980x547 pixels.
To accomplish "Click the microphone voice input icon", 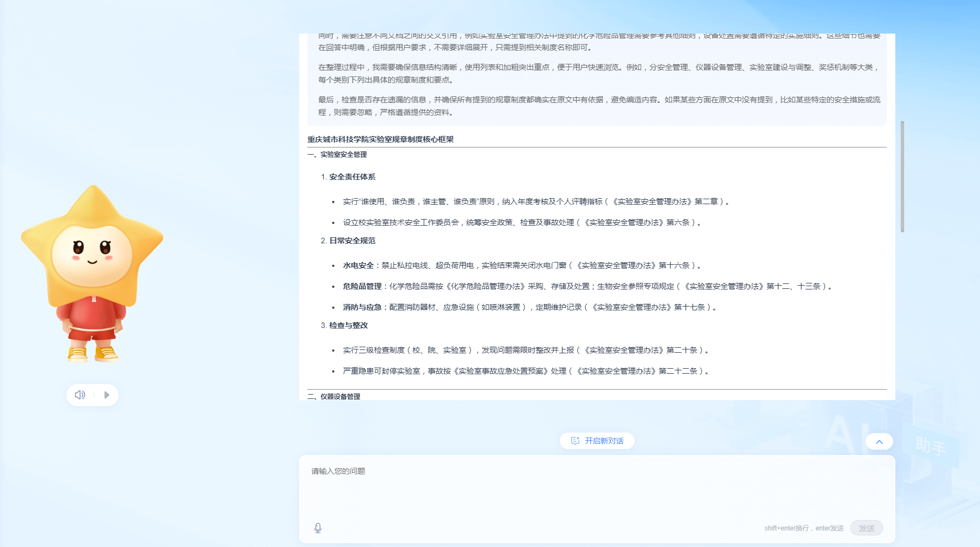I will 318,528.
